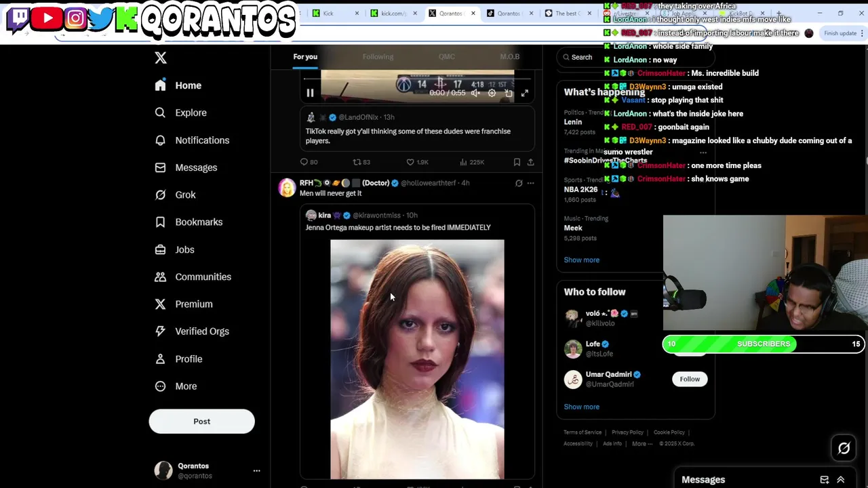Viewport: 868px width, 488px height.
Task: Open the NBA 2K26 trending topic
Action: coord(580,190)
